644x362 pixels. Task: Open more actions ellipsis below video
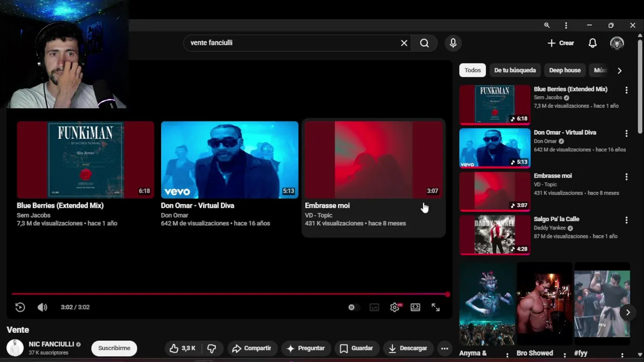click(x=445, y=348)
